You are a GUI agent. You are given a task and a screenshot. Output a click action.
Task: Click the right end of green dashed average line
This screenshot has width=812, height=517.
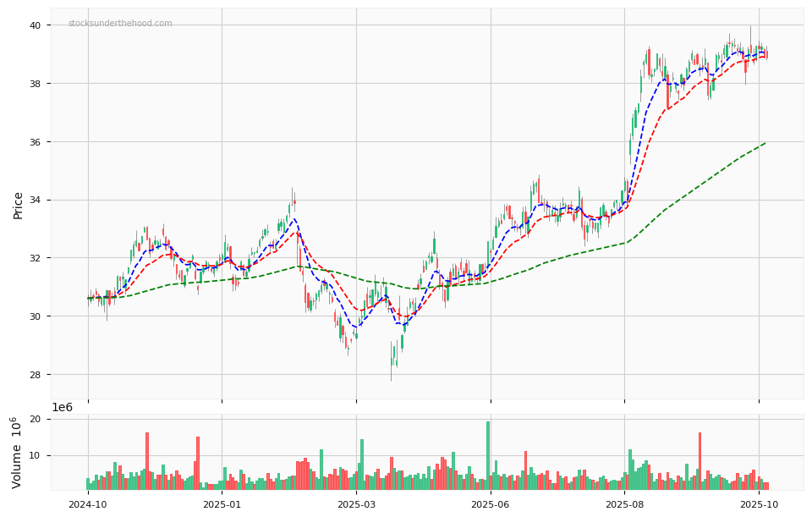[x=765, y=143]
